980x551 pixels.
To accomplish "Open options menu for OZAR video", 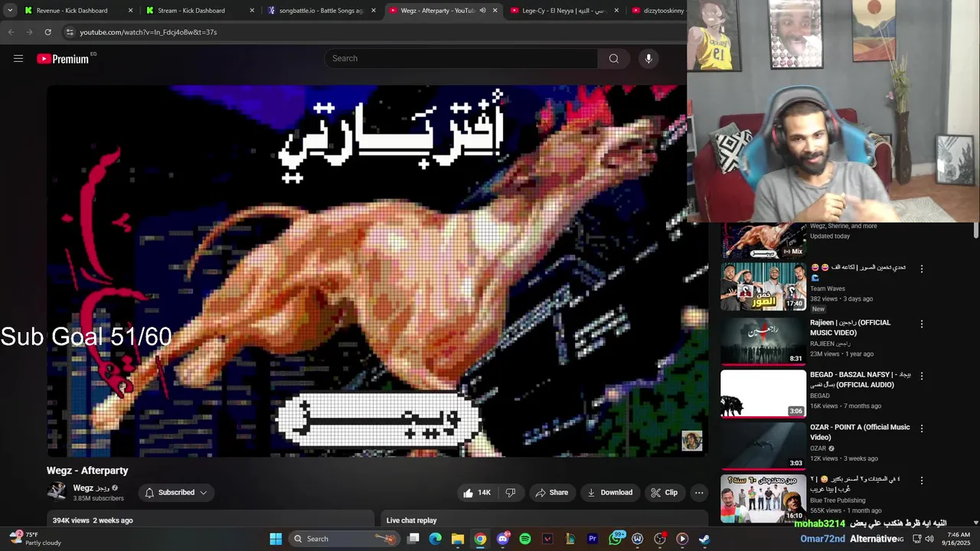I will [x=922, y=429].
